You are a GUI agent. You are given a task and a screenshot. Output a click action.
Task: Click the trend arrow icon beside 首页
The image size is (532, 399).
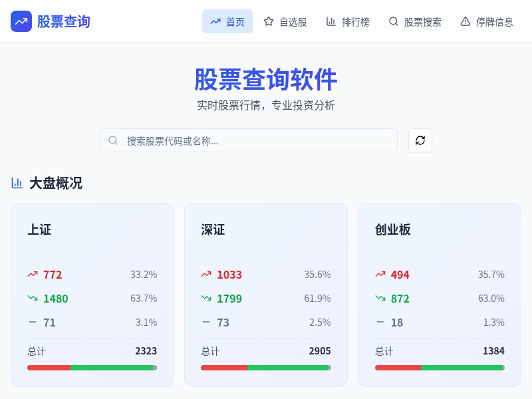[215, 22]
